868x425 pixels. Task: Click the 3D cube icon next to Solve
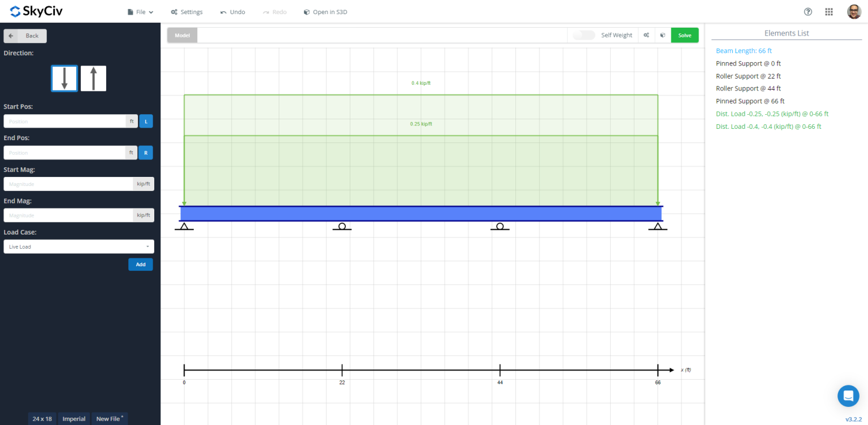click(663, 35)
